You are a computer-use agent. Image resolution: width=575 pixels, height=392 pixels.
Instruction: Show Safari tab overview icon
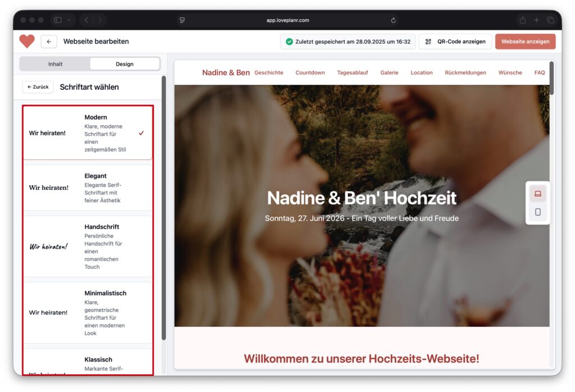[x=550, y=20]
